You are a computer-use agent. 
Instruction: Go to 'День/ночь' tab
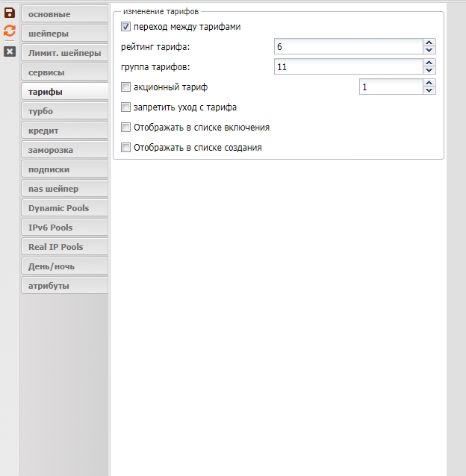[x=64, y=266]
